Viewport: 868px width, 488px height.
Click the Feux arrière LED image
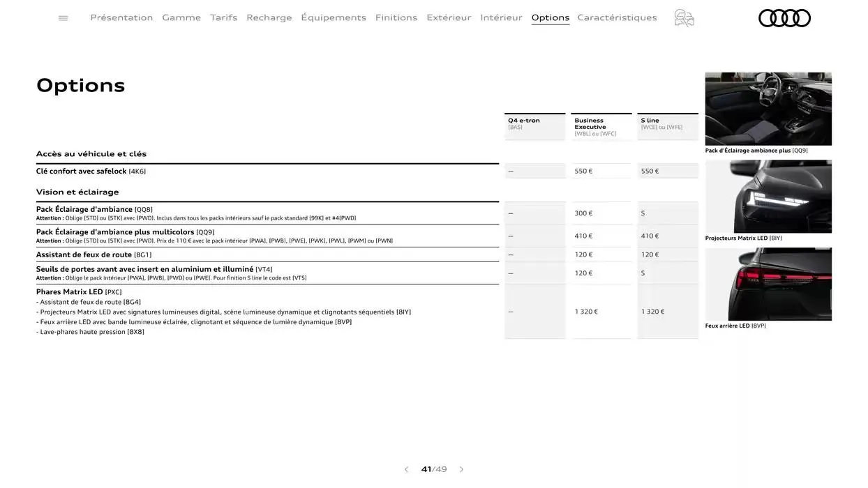coord(768,283)
